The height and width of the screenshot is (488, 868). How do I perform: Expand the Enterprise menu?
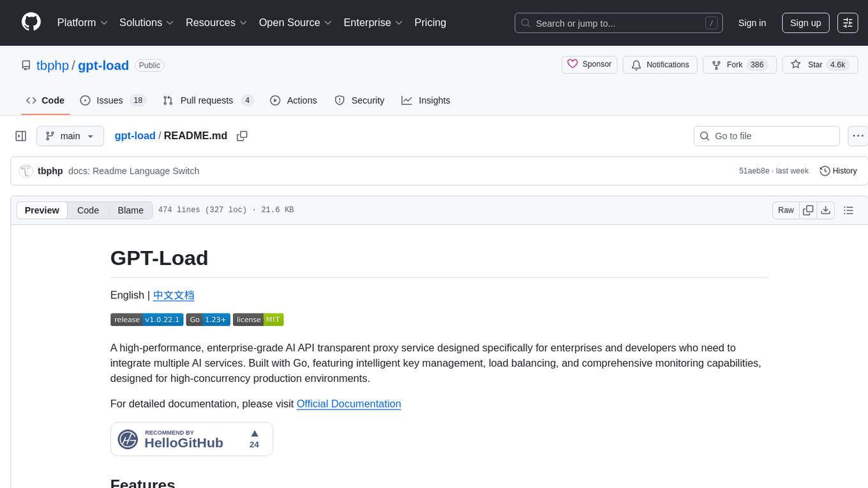click(x=373, y=22)
